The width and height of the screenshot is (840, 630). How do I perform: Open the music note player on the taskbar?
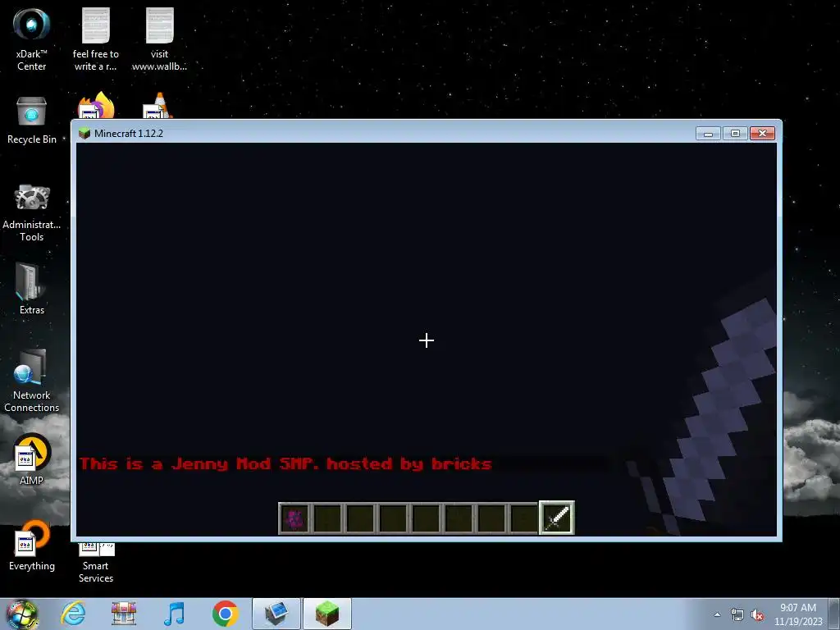(174, 614)
